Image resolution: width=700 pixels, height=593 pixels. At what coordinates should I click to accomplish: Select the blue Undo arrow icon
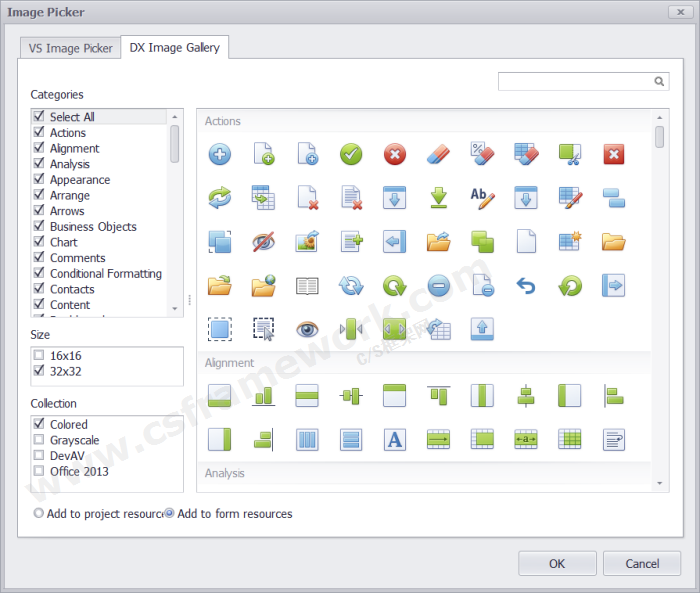(x=527, y=286)
